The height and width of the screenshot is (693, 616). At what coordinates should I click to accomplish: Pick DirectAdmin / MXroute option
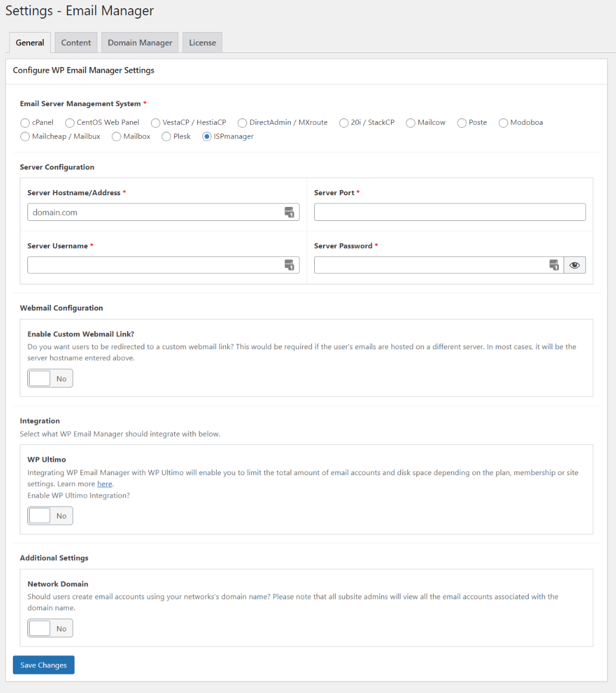(x=242, y=123)
